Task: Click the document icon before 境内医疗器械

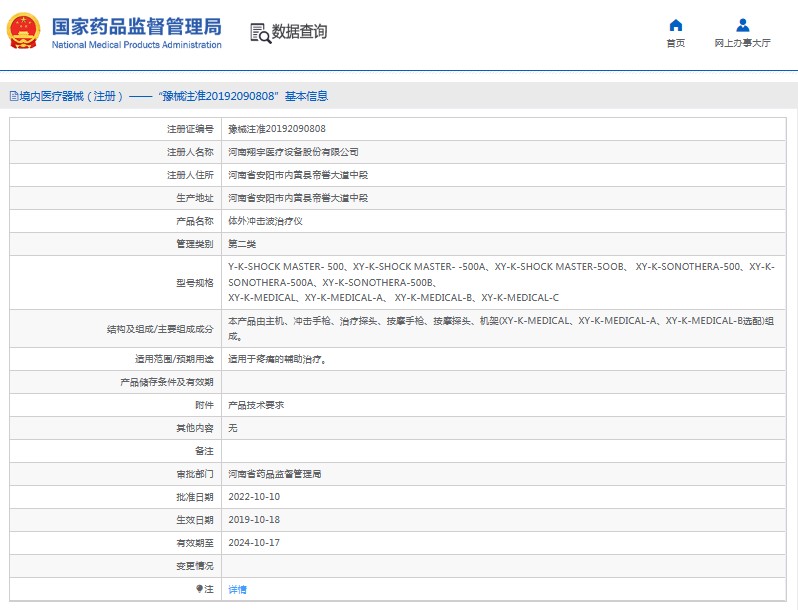Action: 14,96
